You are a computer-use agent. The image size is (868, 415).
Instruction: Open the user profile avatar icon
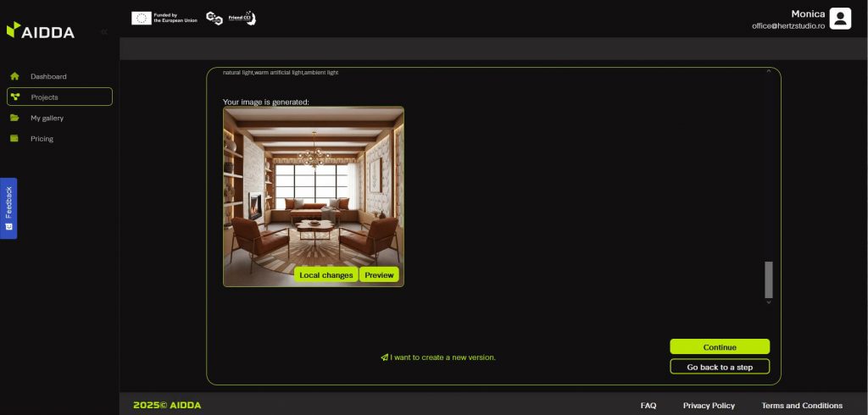(839, 19)
